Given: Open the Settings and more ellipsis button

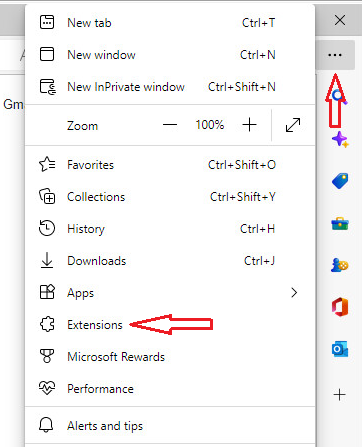Looking at the screenshot, I should [x=335, y=55].
